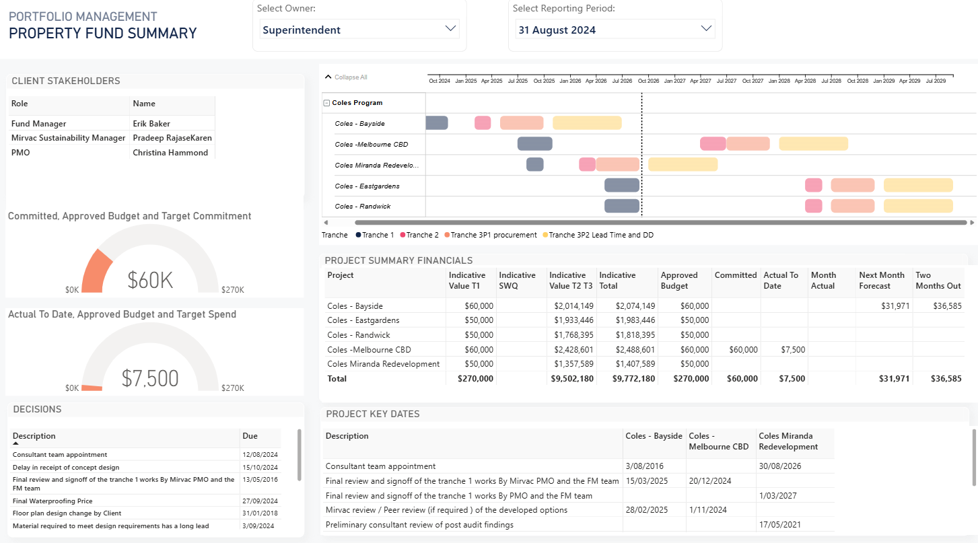Screen dimensions: 978x543
Task: Collapse the Coles Program group
Action: [x=326, y=103]
